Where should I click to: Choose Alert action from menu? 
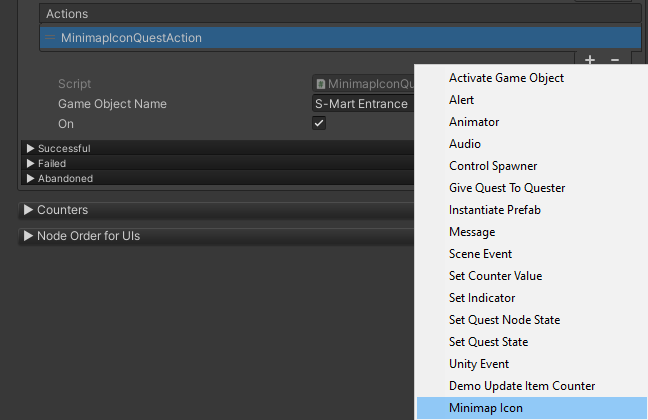point(531,100)
